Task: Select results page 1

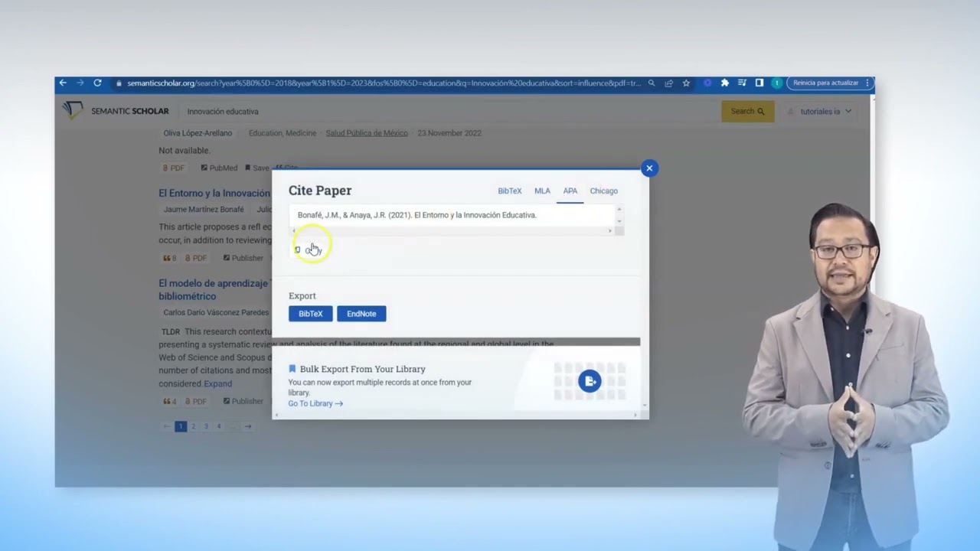Action: (x=181, y=426)
